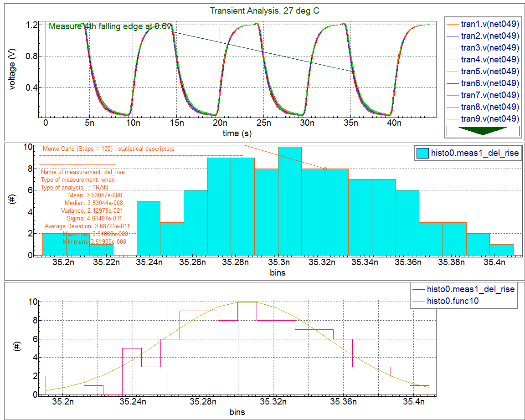525x420 pixels.
Task: Click the '10n' tick on the time axis
Action: (133, 123)
